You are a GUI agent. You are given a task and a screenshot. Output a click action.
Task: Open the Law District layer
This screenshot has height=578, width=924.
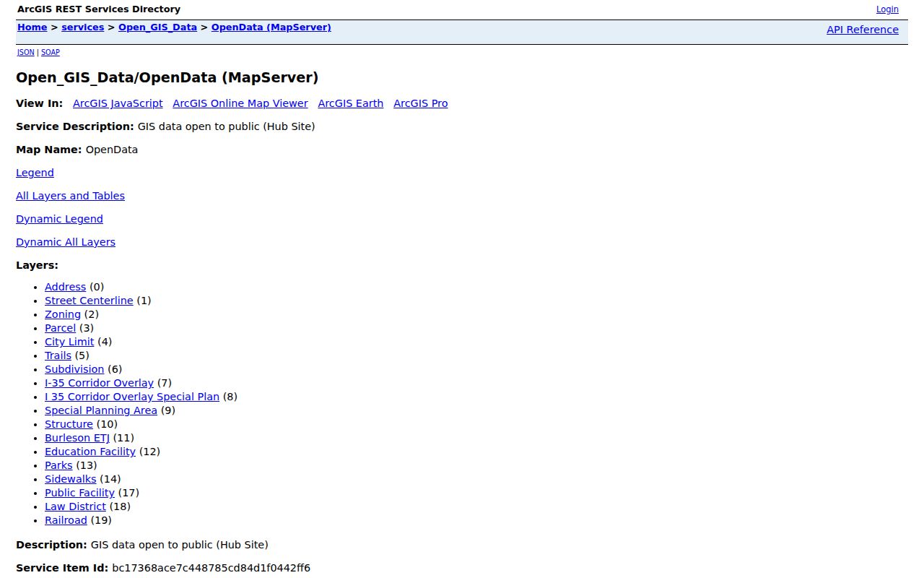(x=75, y=506)
